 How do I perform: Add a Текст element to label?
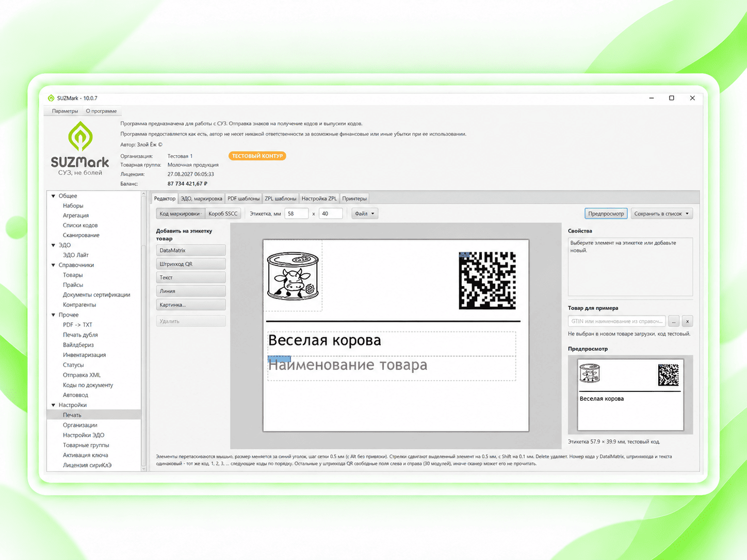[x=191, y=277]
